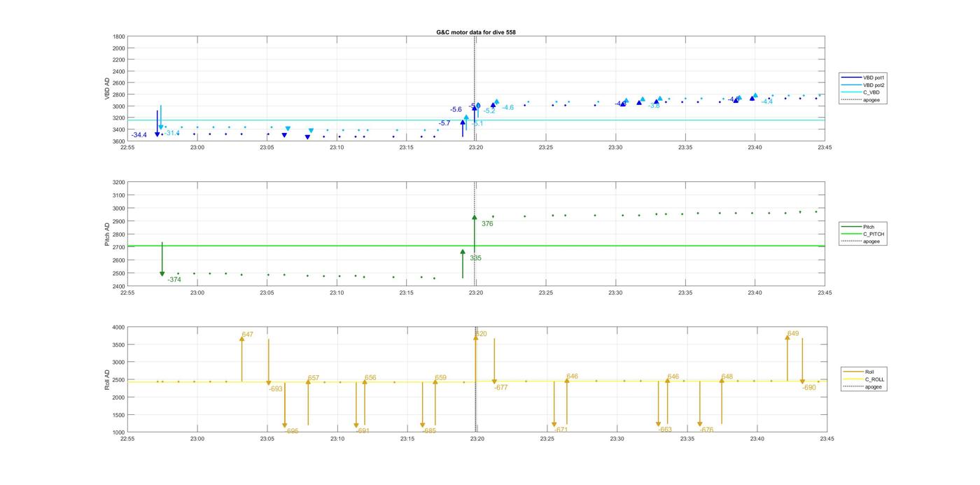980x485 pixels.
Task: Click the -693 roll annotation
Action: click(x=276, y=389)
